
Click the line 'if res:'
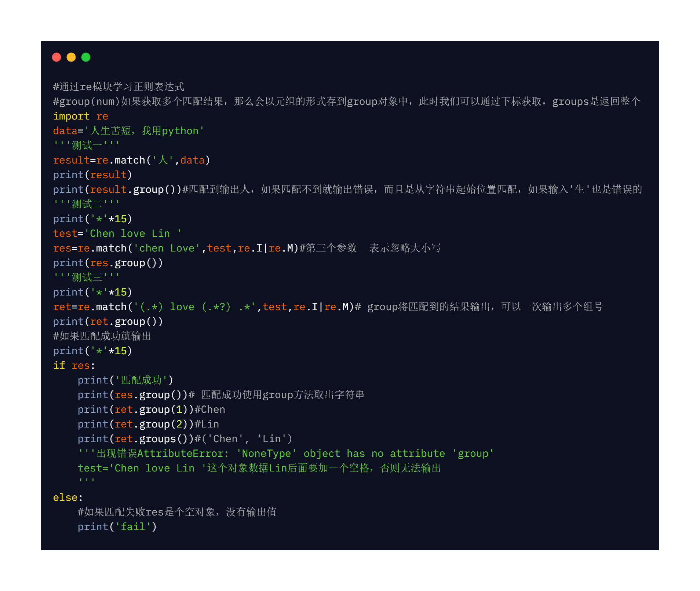[74, 366]
